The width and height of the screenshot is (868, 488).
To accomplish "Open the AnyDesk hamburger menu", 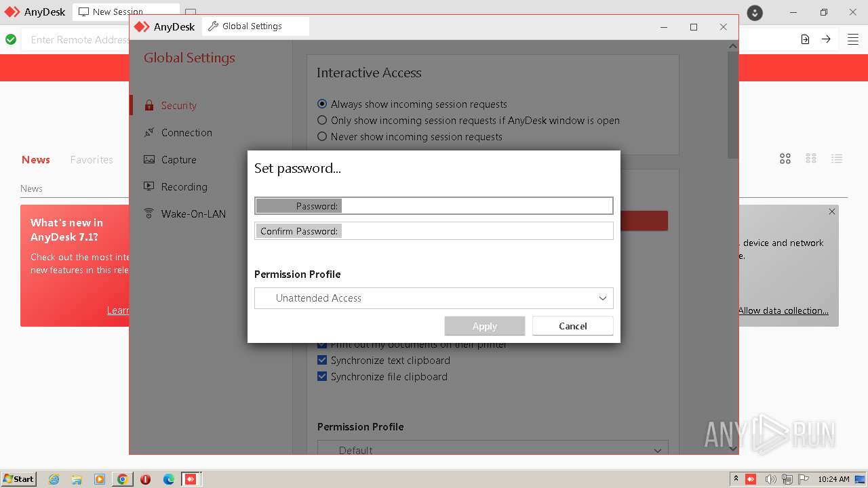I will (x=853, y=39).
